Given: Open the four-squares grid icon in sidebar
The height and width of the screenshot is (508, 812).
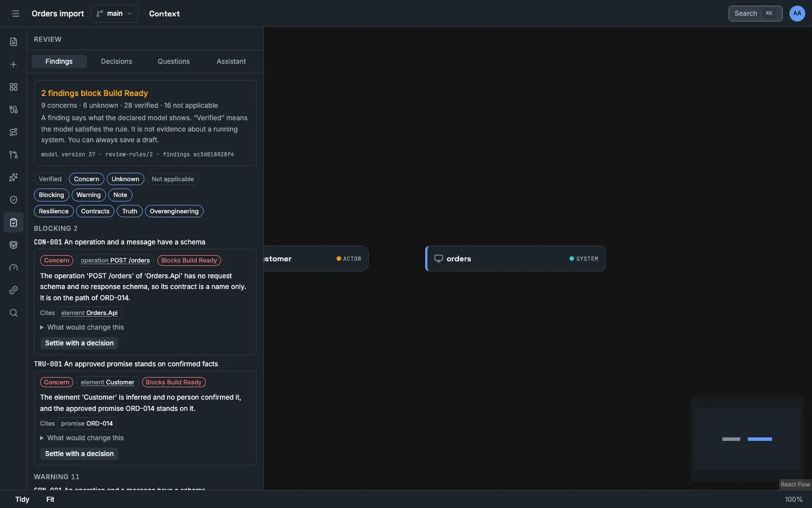Looking at the screenshot, I should click(x=14, y=87).
